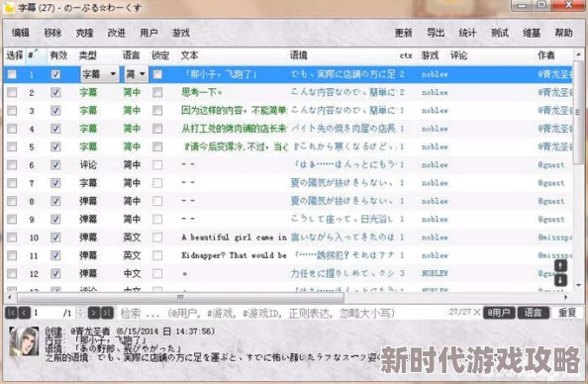The image size is (588, 384).
Task: Click the vertical scrollbar thumb
Action: (579, 113)
